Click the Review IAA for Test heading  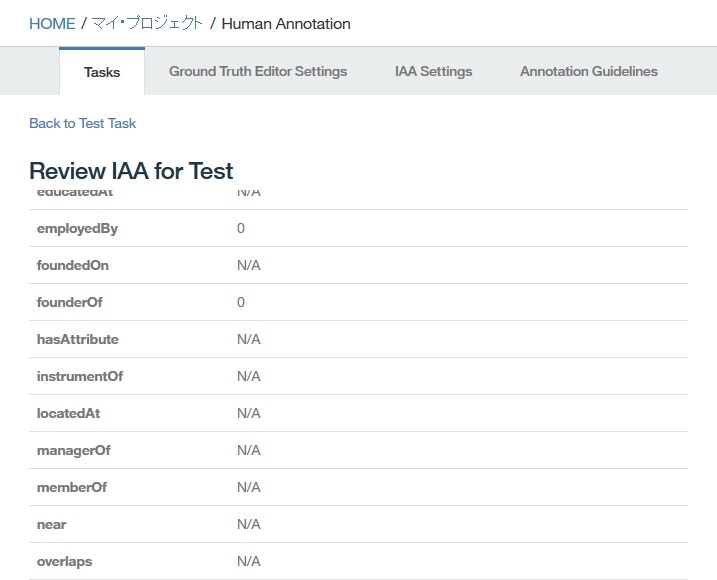131,171
